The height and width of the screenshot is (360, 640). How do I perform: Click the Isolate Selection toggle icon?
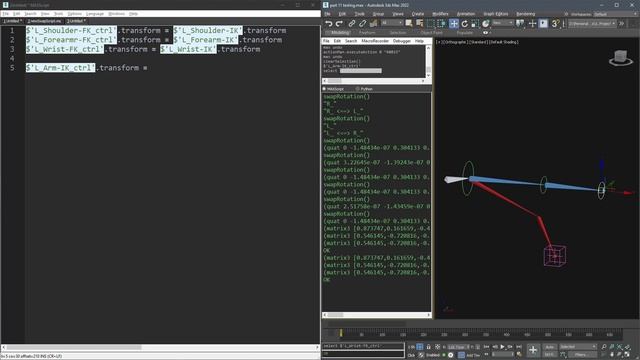click(x=420, y=347)
